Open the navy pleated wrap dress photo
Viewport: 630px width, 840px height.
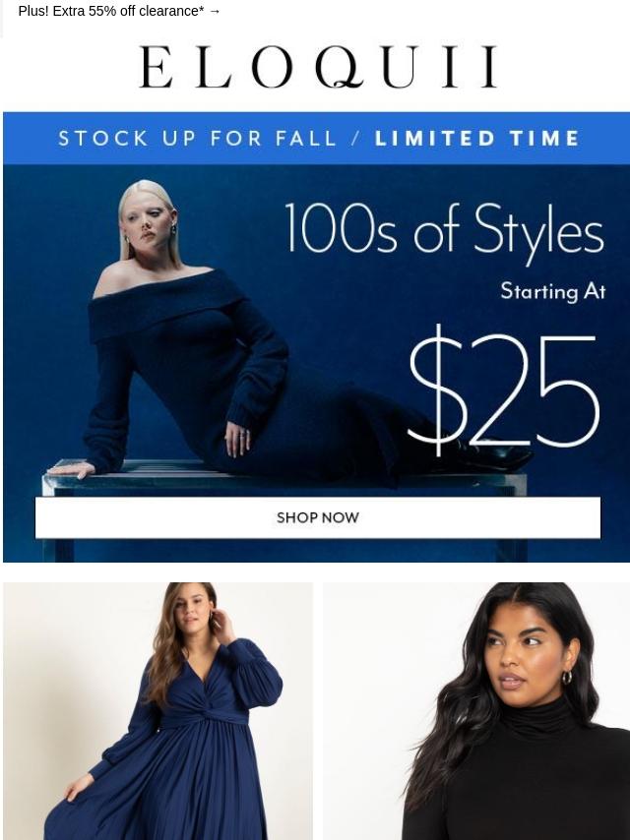pyautogui.click(x=157, y=711)
